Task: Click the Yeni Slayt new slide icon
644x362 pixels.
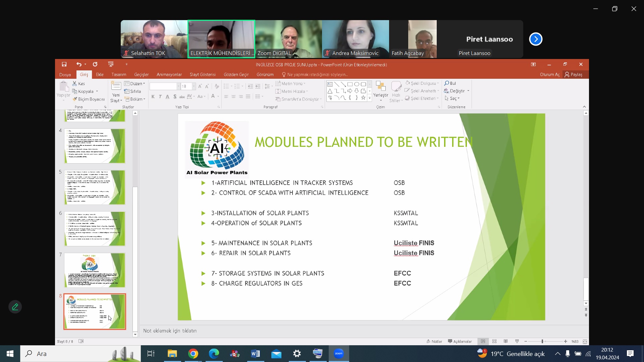Action: (116, 86)
